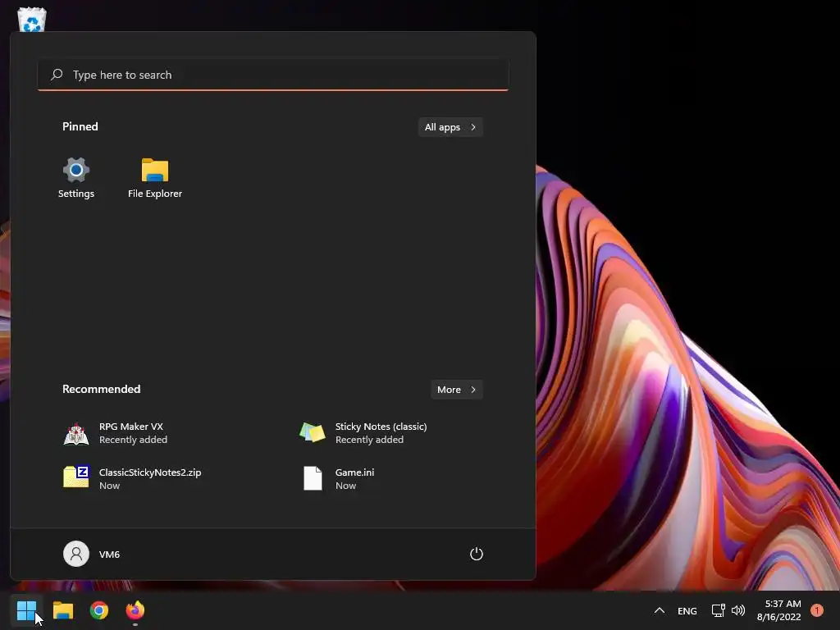Open the clock and date flyout
The image size is (840, 630).
779,610
